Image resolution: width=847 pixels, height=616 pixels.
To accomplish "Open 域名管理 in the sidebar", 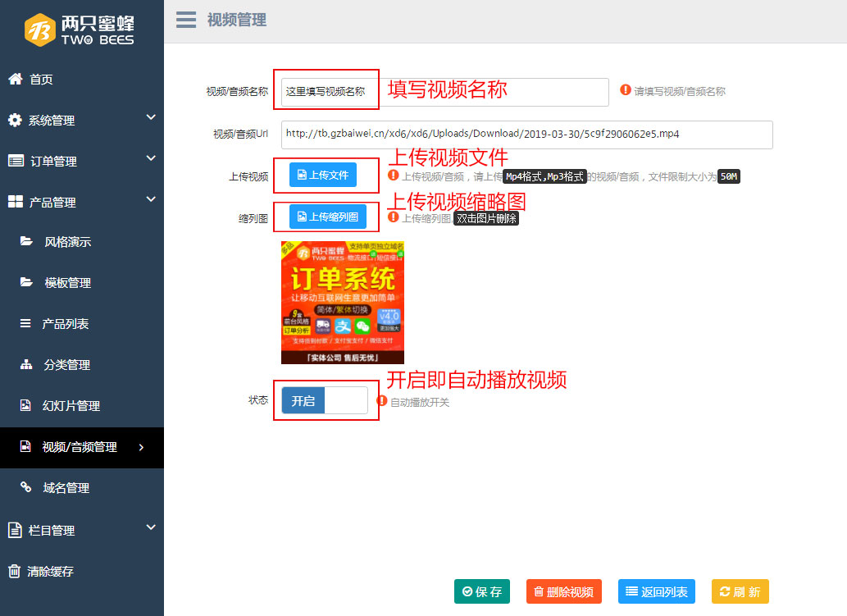I will click(82, 488).
